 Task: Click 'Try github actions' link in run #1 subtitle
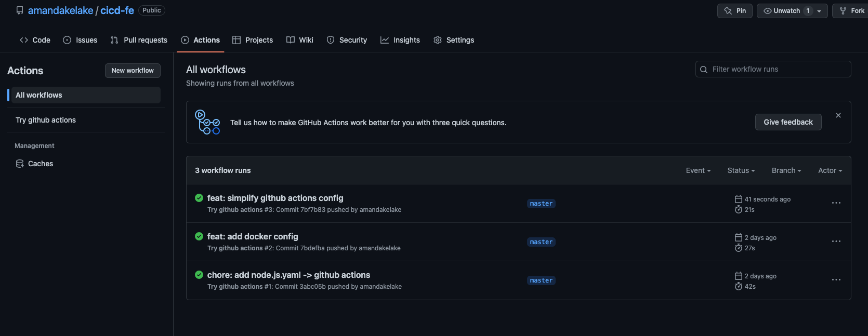235,287
